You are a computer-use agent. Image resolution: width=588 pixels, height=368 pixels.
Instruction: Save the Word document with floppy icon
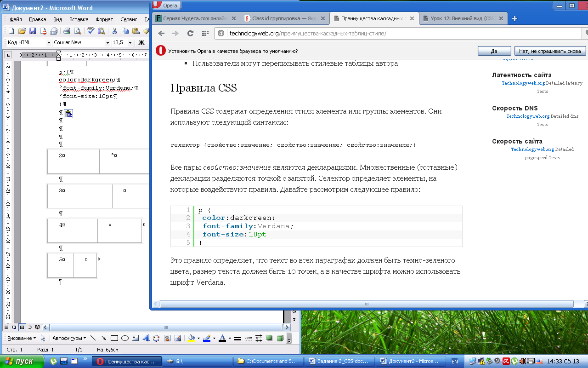pyautogui.click(x=33, y=31)
